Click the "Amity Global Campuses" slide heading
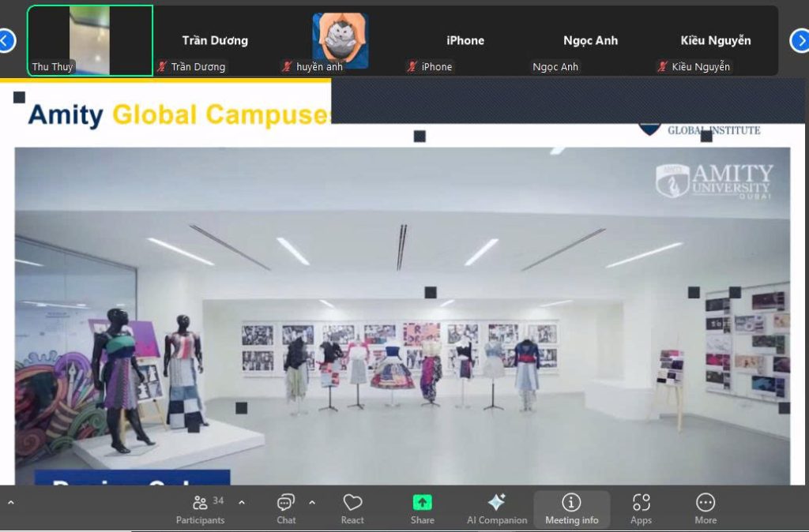This screenshot has height=532, width=809. tap(179, 114)
